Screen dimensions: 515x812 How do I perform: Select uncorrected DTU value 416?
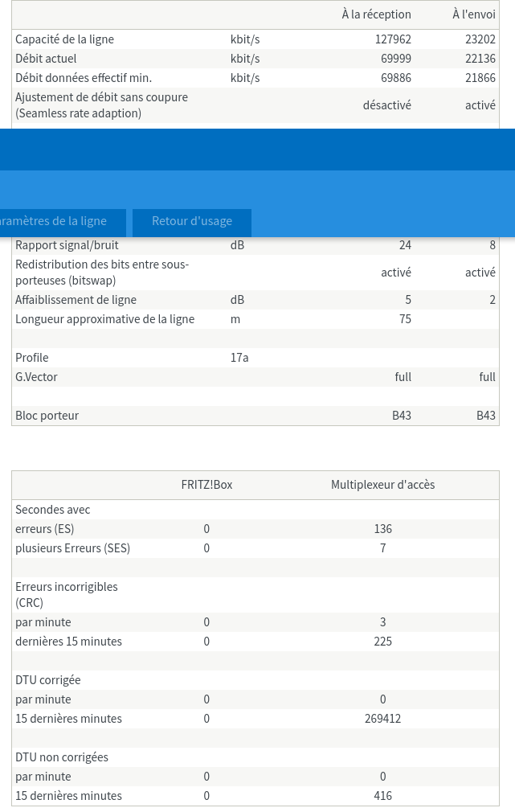click(x=383, y=795)
